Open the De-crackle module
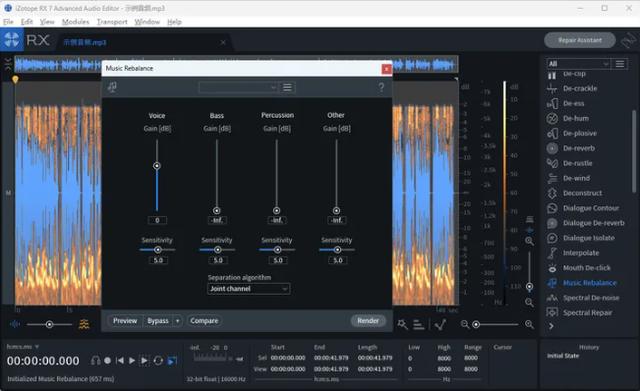Screen dimensions: 640x391 (x=580, y=88)
